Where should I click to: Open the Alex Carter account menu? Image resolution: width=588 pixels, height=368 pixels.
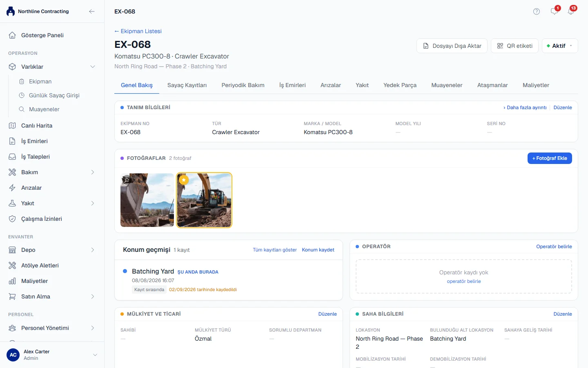(52, 355)
